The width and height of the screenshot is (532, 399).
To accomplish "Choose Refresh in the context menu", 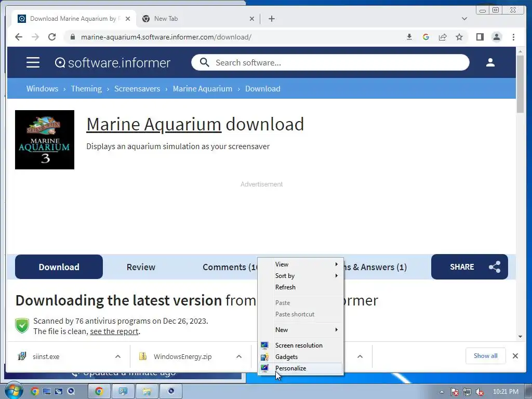I will click(x=301, y=287).
